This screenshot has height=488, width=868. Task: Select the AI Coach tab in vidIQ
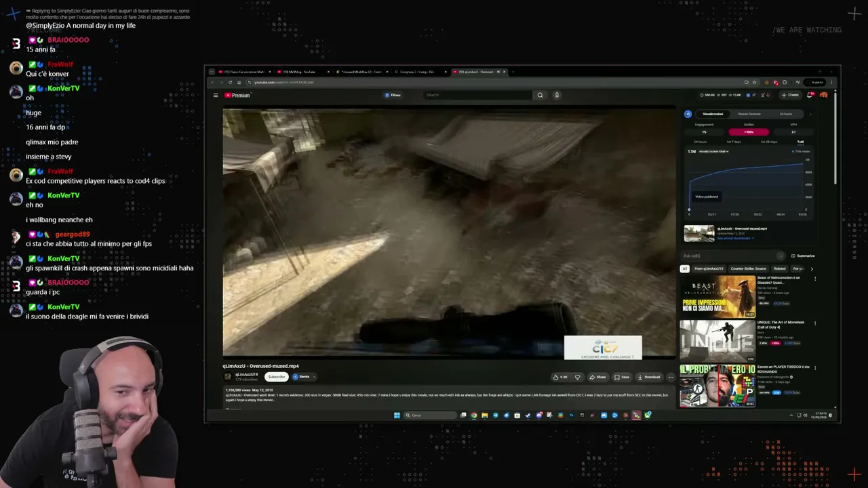(785, 114)
